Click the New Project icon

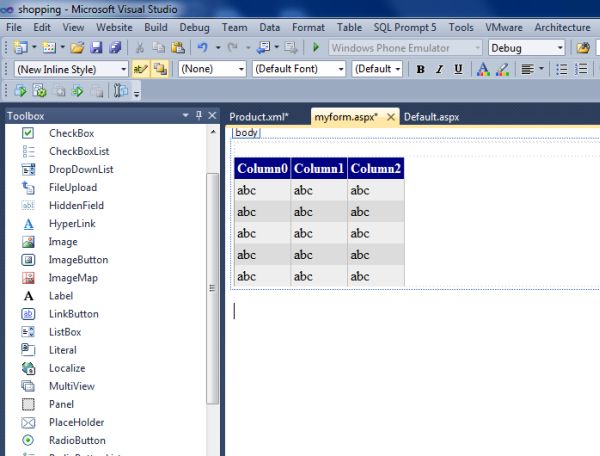pos(20,48)
